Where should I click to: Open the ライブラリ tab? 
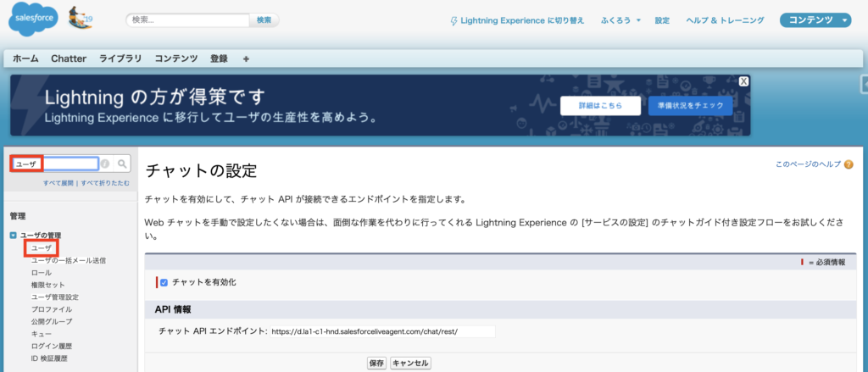pos(120,58)
